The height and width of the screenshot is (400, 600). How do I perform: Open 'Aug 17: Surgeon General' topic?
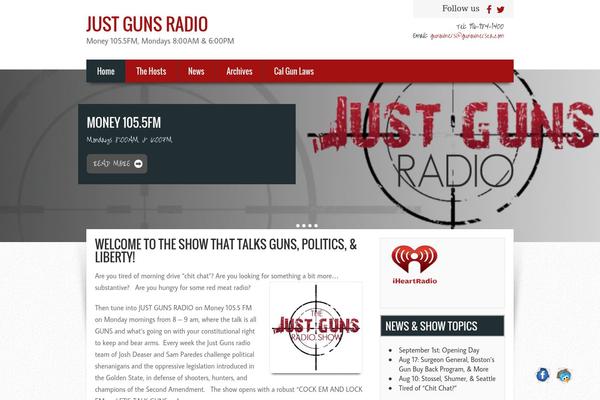click(x=447, y=364)
